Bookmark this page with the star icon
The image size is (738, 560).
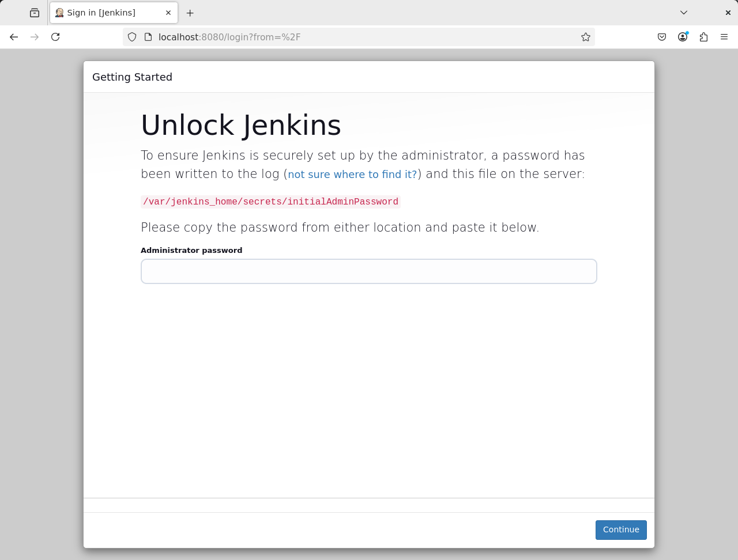point(586,37)
